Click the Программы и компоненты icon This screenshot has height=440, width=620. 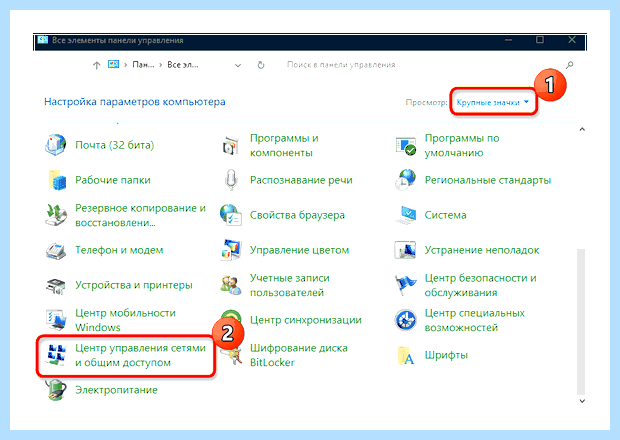tap(231, 145)
